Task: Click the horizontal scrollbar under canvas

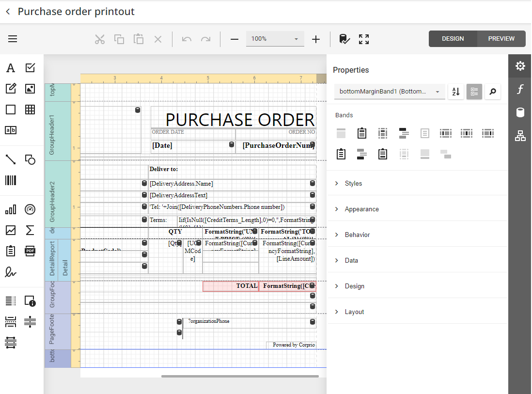Action: tap(240, 376)
